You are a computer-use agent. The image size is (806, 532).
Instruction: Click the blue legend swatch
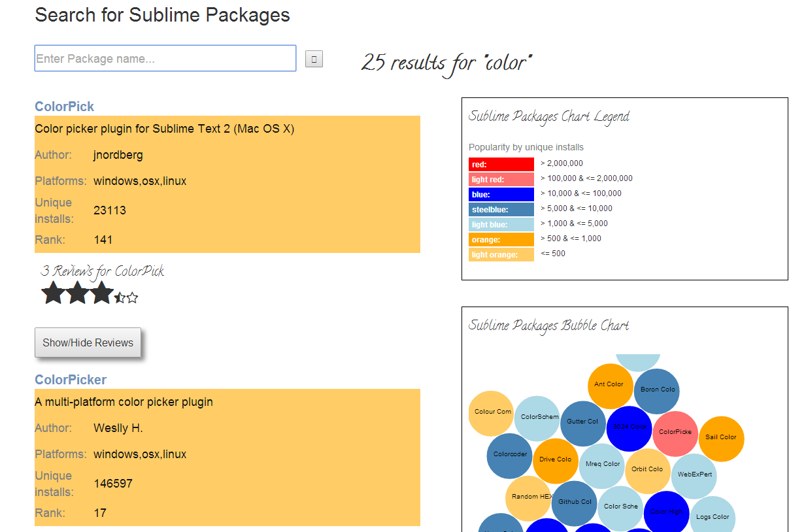point(501,195)
